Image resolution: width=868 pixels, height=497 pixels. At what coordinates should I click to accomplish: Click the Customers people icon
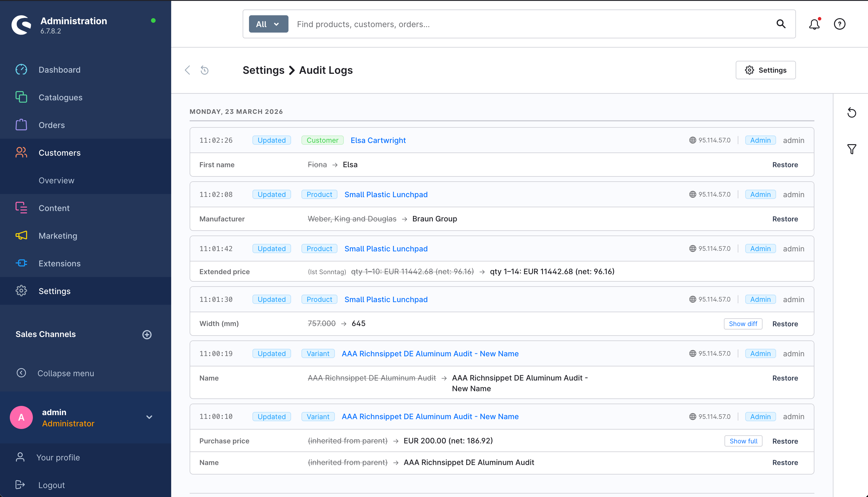pos(21,152)
